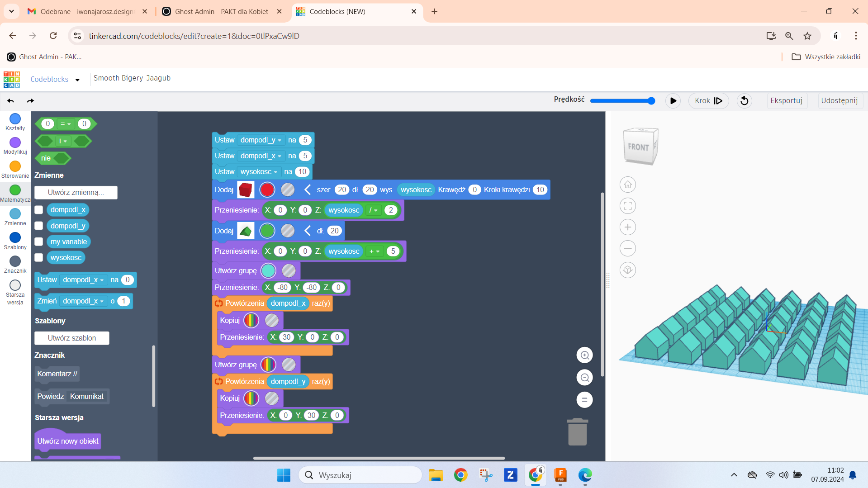Image resolution: width=868 pixels, height=488 pixels.
Task: Click the Tinkercad logo
Action: pos(12,80)
